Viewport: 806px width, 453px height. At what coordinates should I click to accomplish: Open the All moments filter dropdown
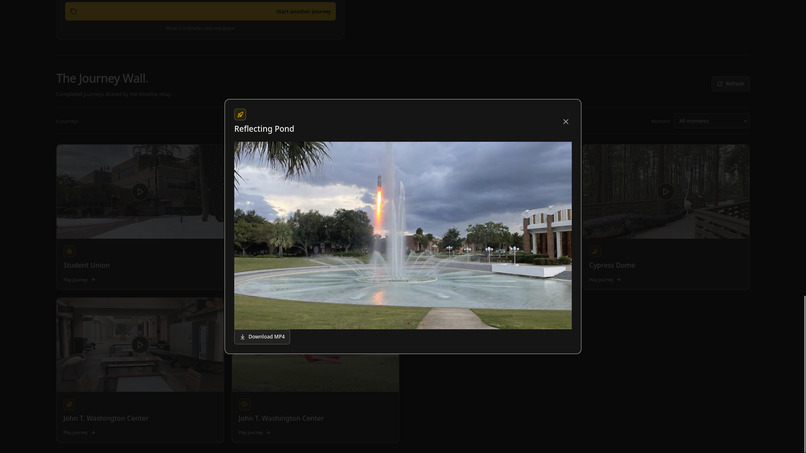[x=711, y=121]
